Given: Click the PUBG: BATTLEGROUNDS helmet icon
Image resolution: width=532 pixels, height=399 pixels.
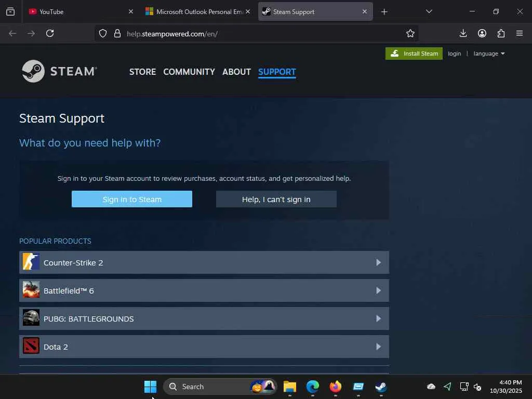Looking at the screenshot, I should click(x=31, y=318).
